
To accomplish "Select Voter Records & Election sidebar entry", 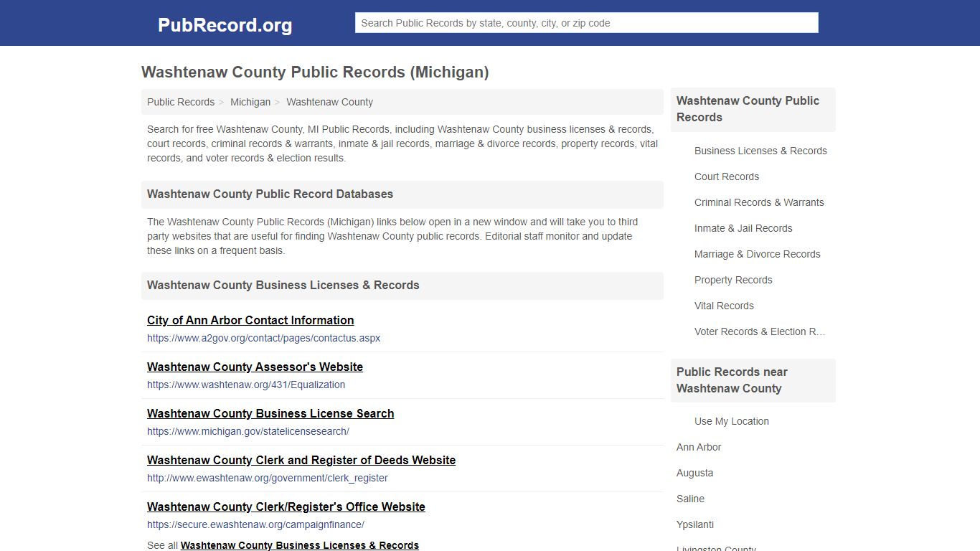I will coord(760,331).
